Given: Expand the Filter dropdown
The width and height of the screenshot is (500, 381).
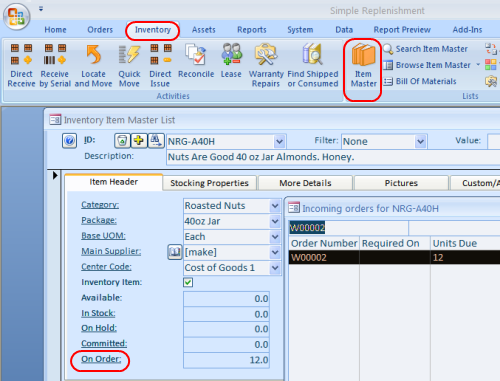Looking at the screenshot, I should (x=421, y=142).
